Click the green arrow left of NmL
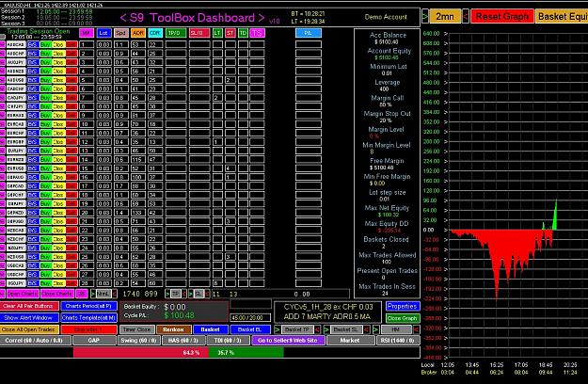588x384 pixels. click(92, 294)
